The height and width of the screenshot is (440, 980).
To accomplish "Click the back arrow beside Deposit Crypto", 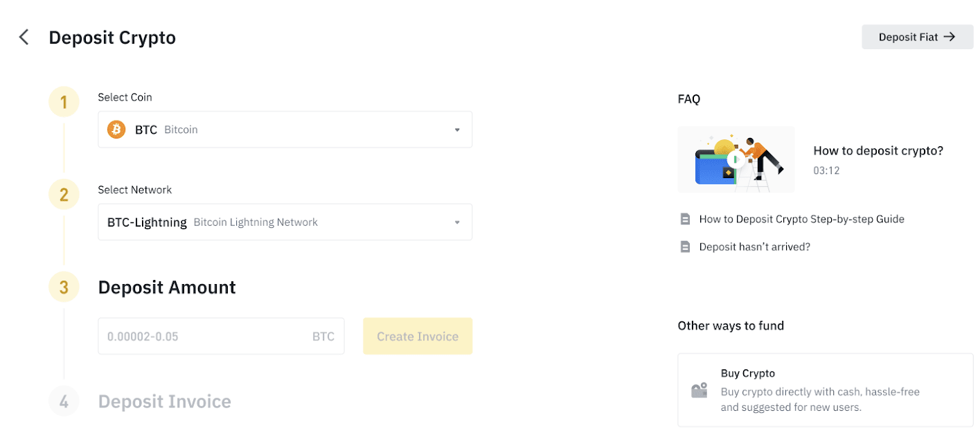I will coord(24,37).
